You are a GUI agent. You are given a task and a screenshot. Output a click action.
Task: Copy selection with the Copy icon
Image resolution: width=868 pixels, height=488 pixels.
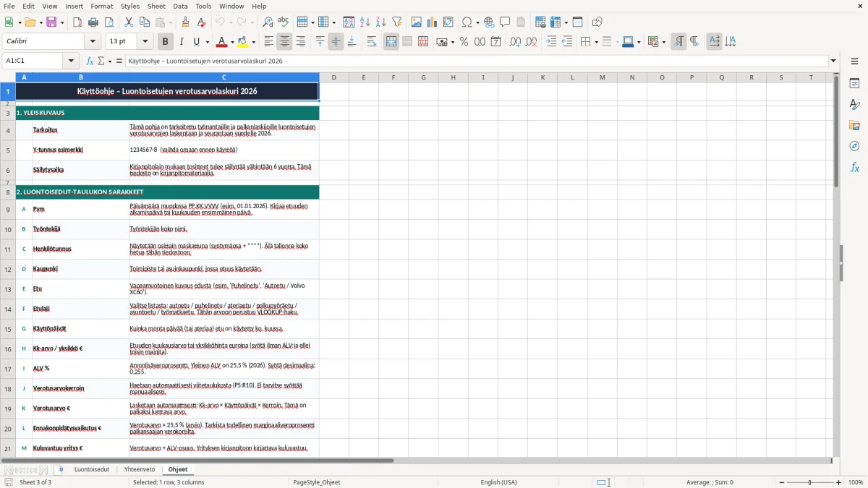tap(144, 22)
